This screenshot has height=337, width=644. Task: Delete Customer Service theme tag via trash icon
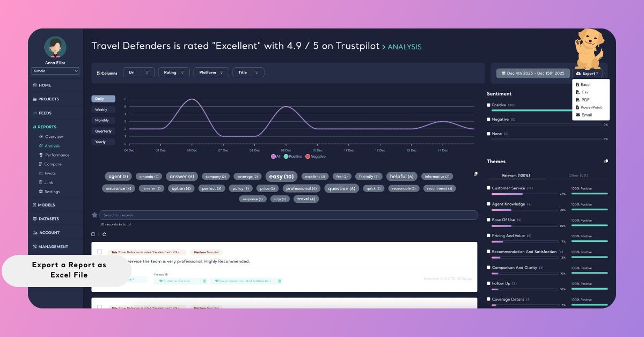204,281
